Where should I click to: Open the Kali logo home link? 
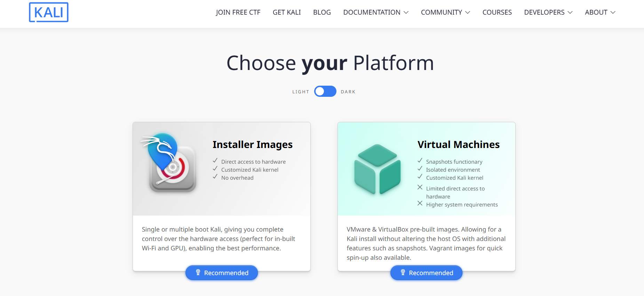(x=49, y=12)
